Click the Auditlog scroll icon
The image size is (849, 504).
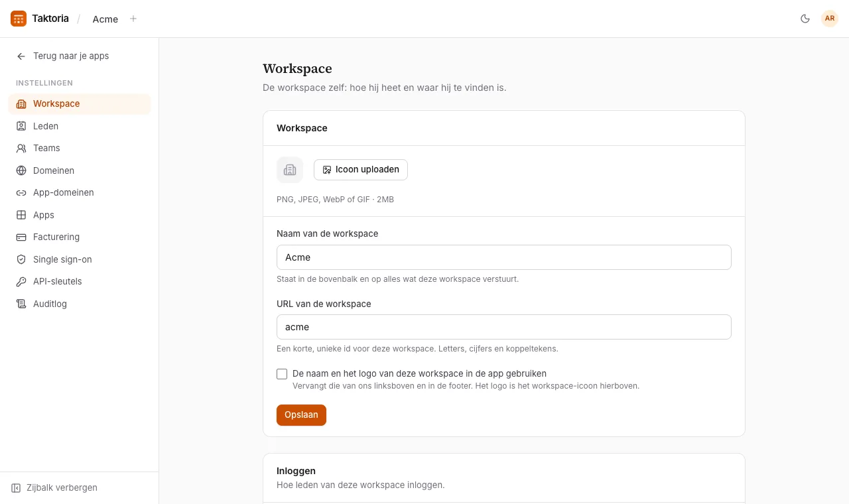[x=21, y=304]
